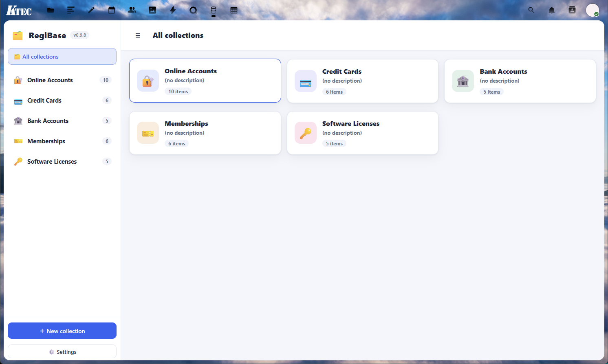Toggle the sidebar with hamburger icon

[138, 35]
